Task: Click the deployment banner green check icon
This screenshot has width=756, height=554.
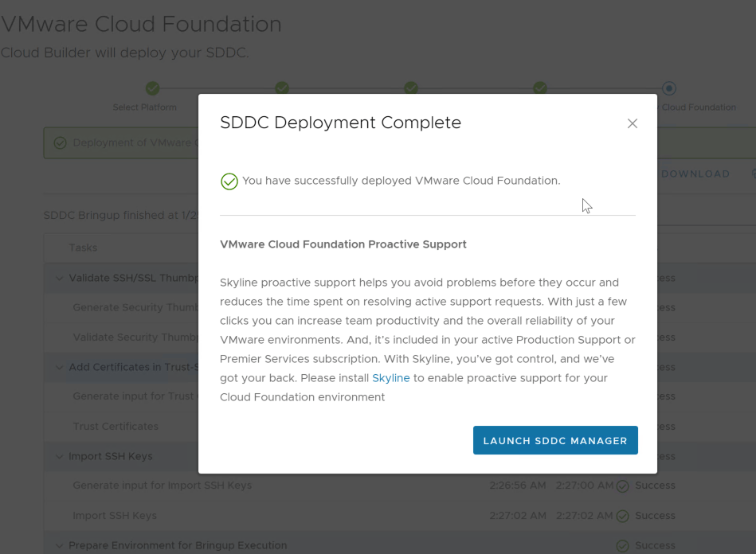Action: [60, 143]
